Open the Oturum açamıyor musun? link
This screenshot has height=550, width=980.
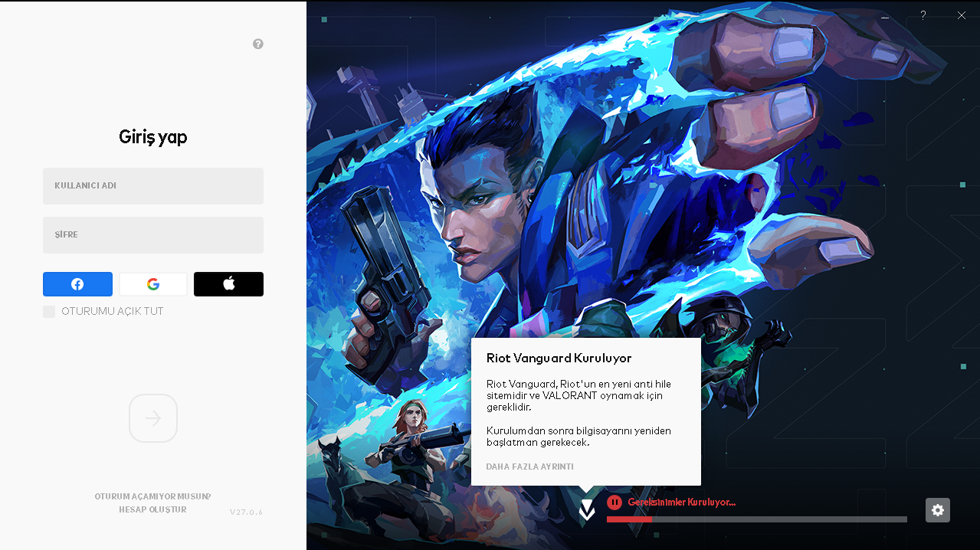click(x=152, y=496)
